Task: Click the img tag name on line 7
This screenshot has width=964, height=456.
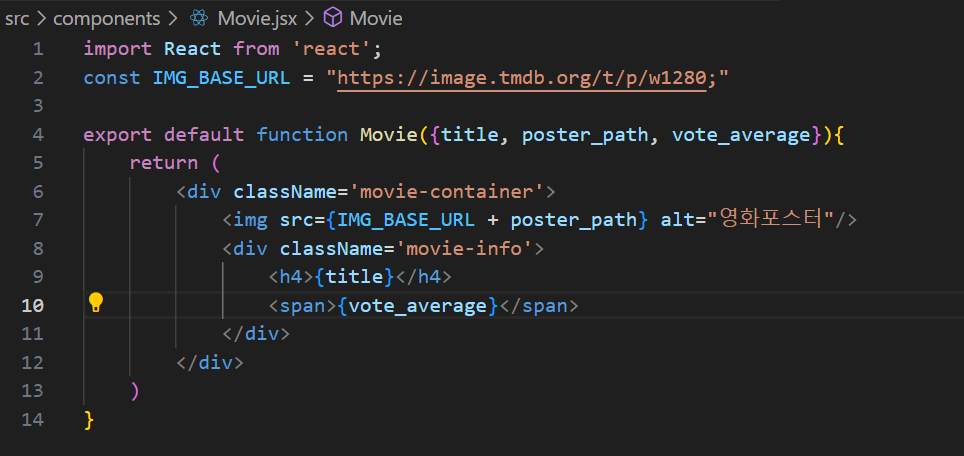Action: coord(250,220)
